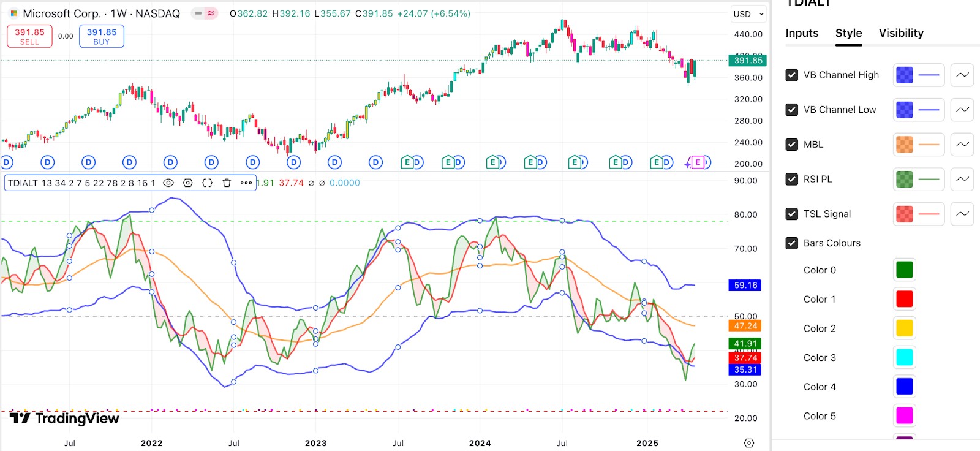Change Color 1 red swatch

(x=904, y=299)
